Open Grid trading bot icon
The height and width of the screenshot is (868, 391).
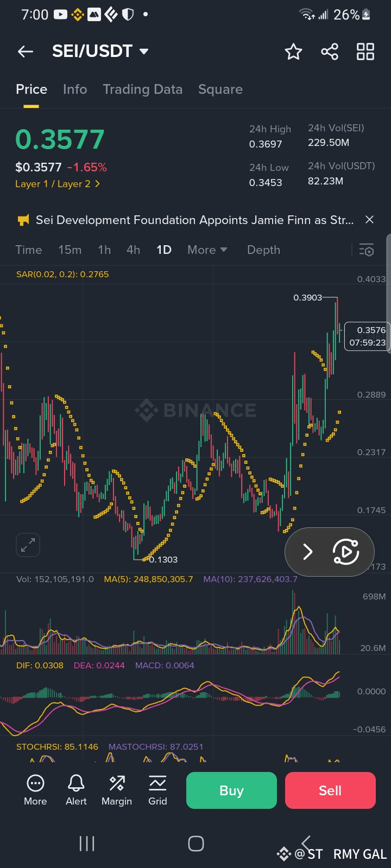point(157,790)
